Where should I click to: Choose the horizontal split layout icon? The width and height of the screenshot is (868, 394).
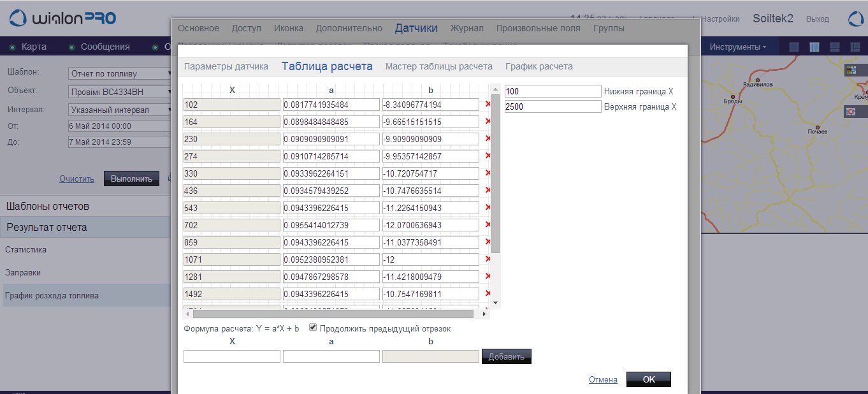(x=834, y=47)
